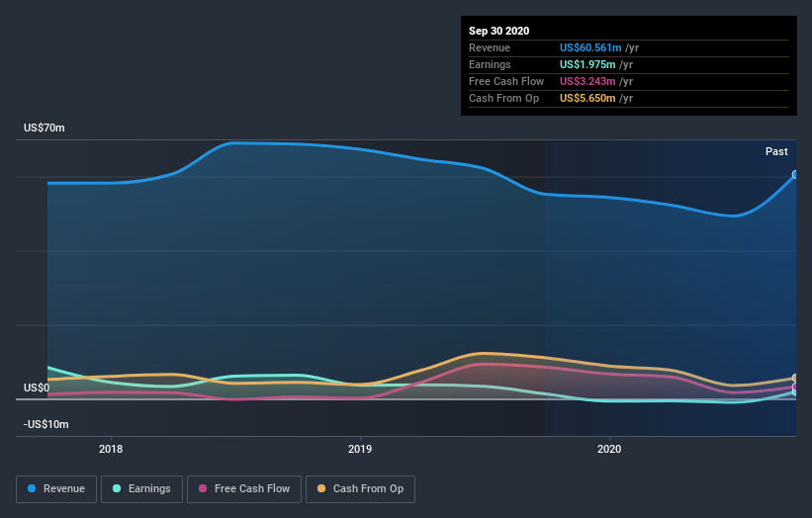
Task: Click the Cash From Op end data point
Action: click(795, 379)
